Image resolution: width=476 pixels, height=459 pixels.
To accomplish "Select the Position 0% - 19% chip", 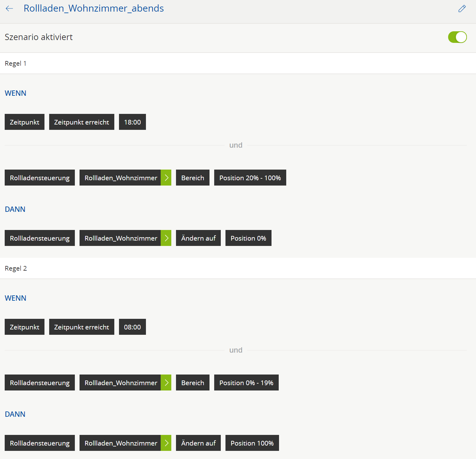I will pyautogui.click(x=246, y=383).
